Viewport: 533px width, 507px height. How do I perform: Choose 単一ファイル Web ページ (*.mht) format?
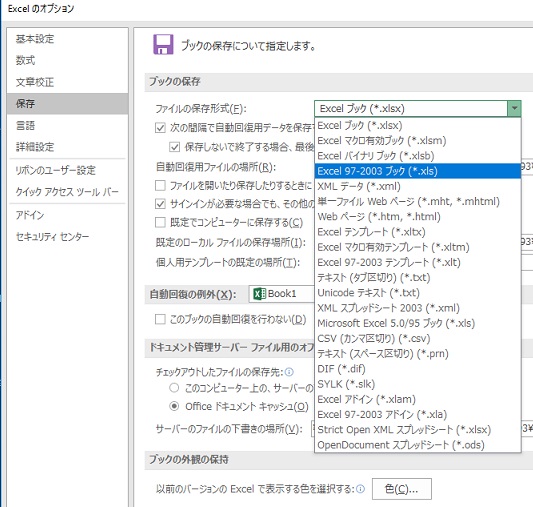tap(418, 202)
